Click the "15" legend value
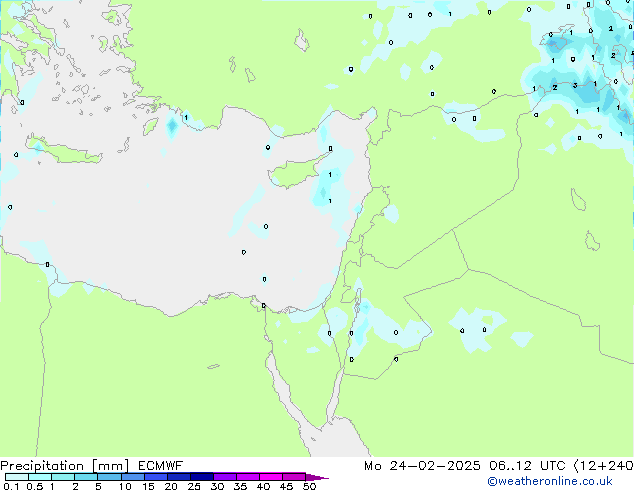Screen dimensions: 634x490 [148, 486]
